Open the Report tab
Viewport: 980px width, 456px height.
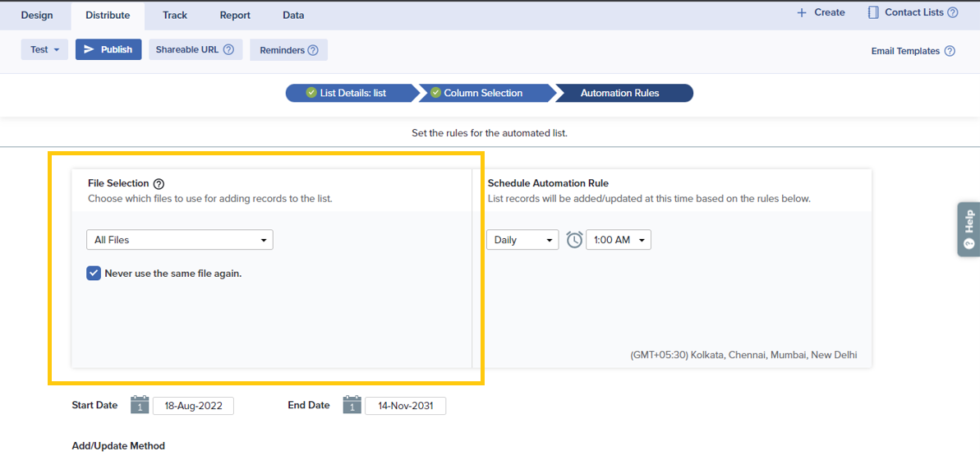235,15
